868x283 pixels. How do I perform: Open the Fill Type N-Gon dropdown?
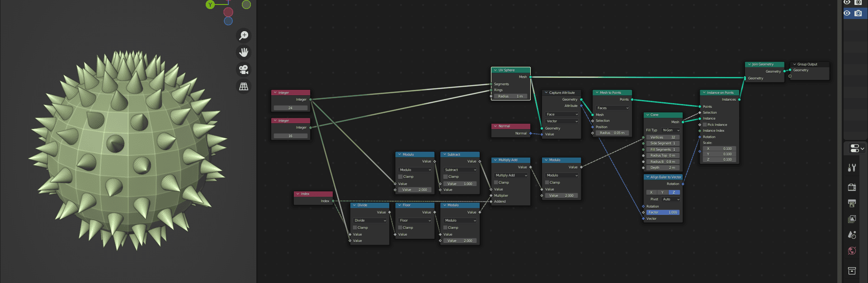coord(671,130)
